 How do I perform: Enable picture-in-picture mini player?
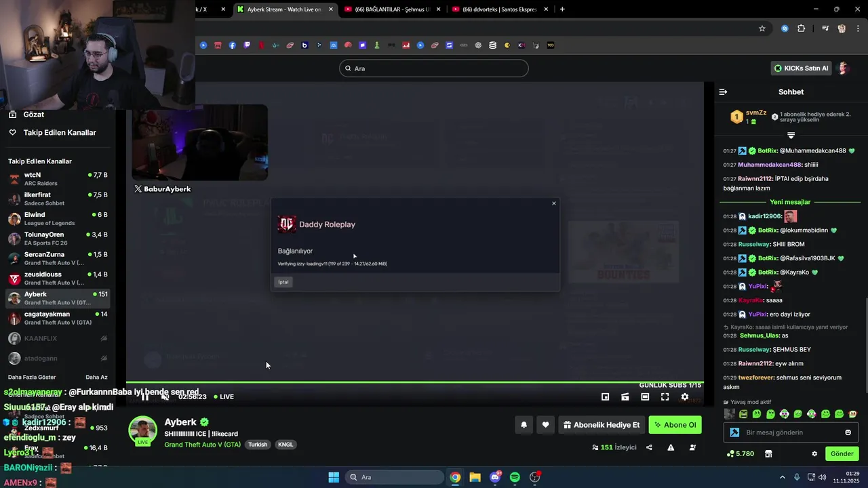(606, 396)
